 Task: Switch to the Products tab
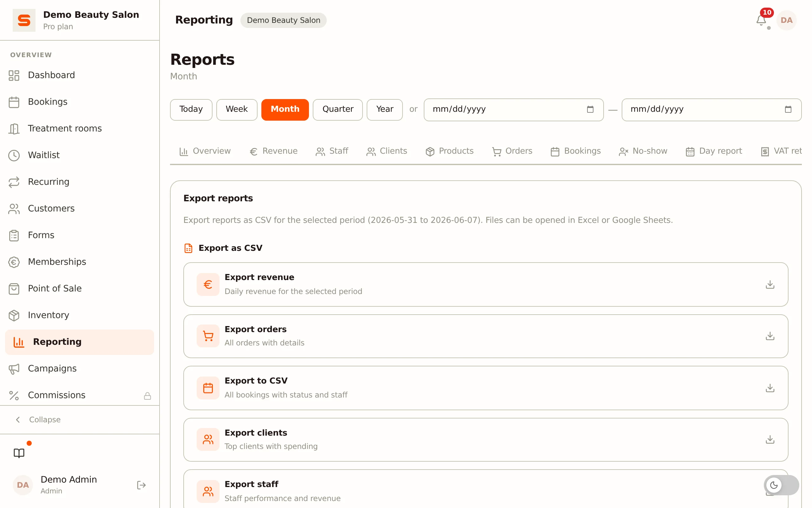pos(449,151)
